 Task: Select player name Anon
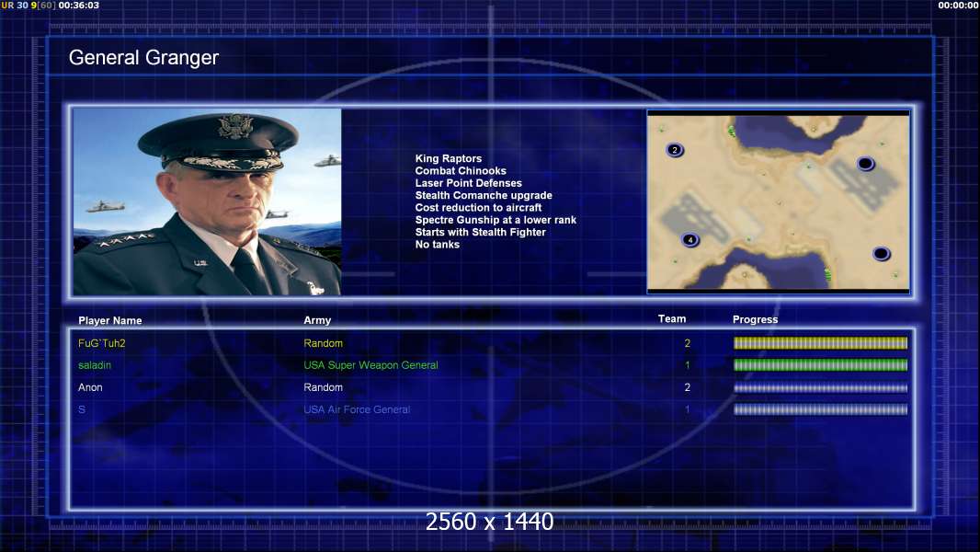tap(90, 387)
